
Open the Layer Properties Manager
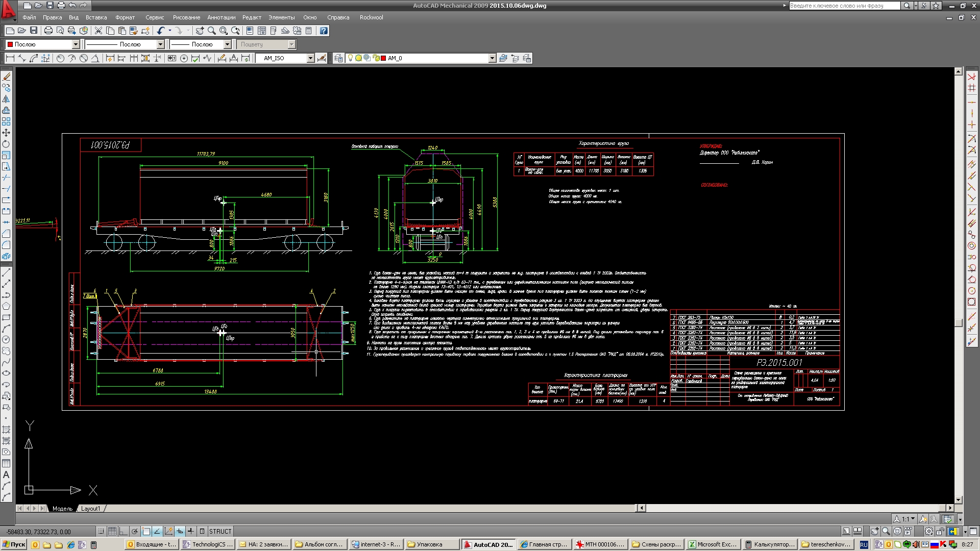[x=338, y=58]
